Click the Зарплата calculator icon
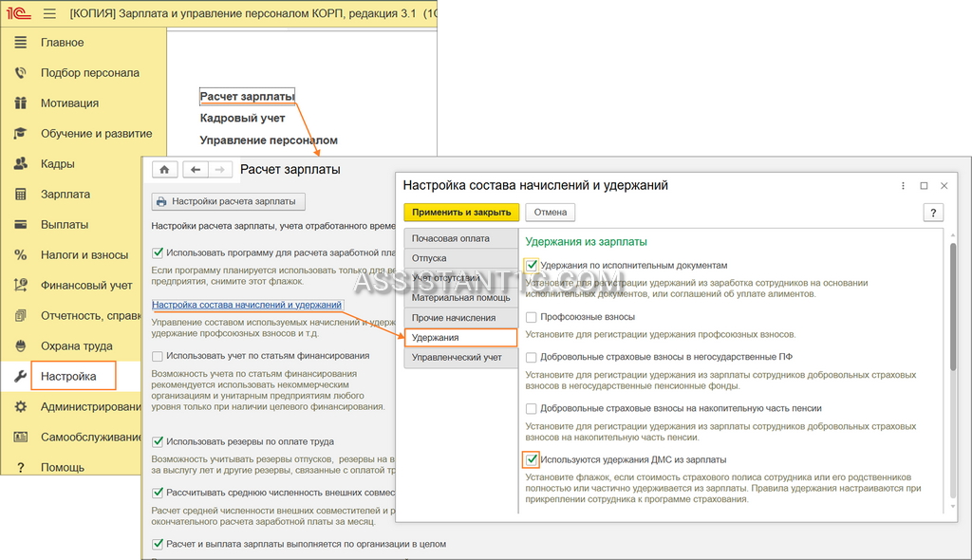This screenshot has width=972, height=560. tap(21, 195)
